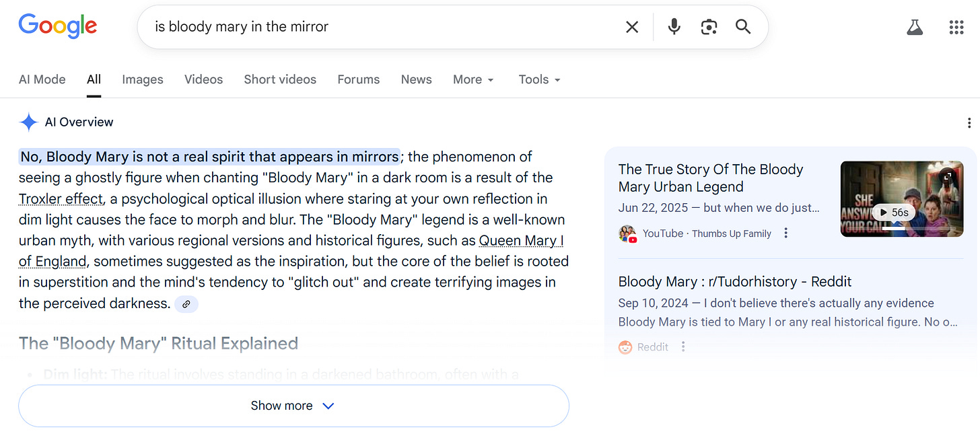Click the source link chip after overview paragraph
This screenshot has width=980, height=444.
click(x=186, y=304)
